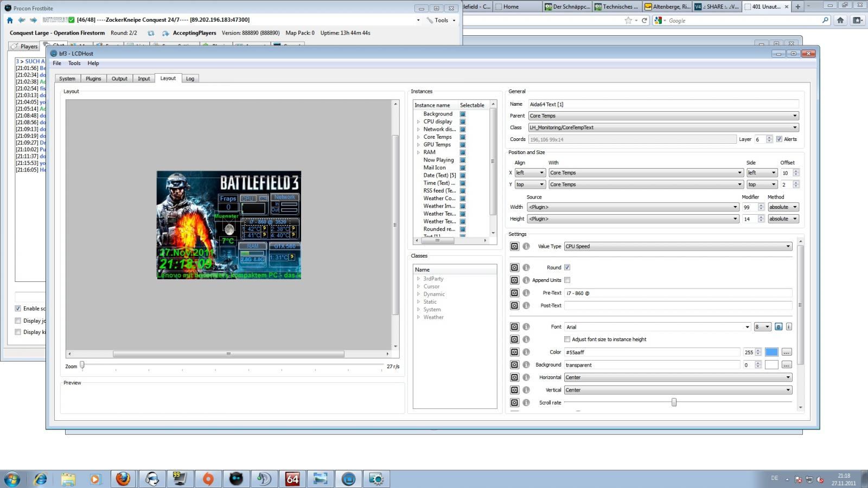Click the Color picker ellipsis button

tap(786, 352)
